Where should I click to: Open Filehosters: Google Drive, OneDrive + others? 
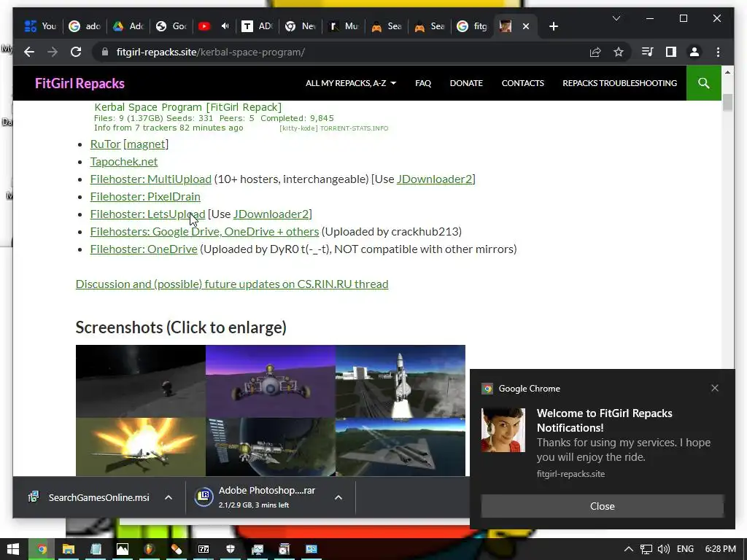point(204,231)
